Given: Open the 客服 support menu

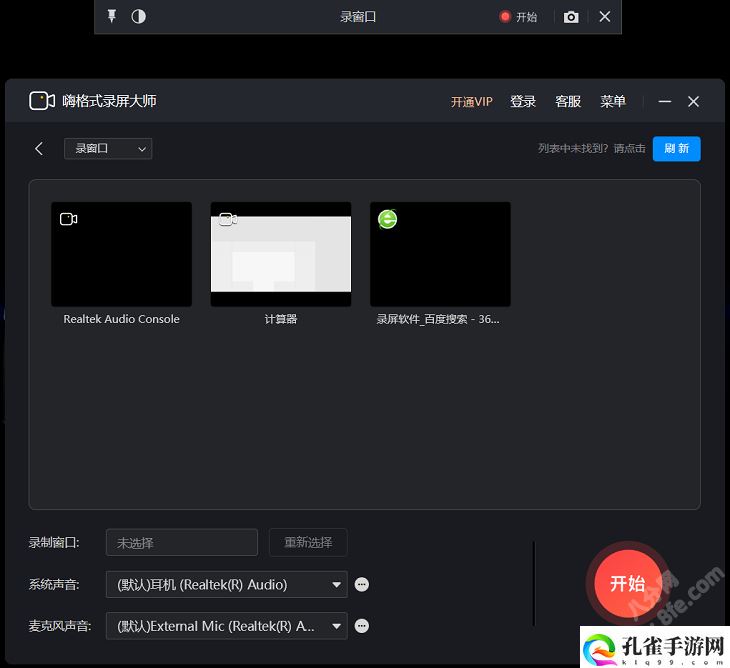Looking at the screenshot, I should [x=568, y=101].
